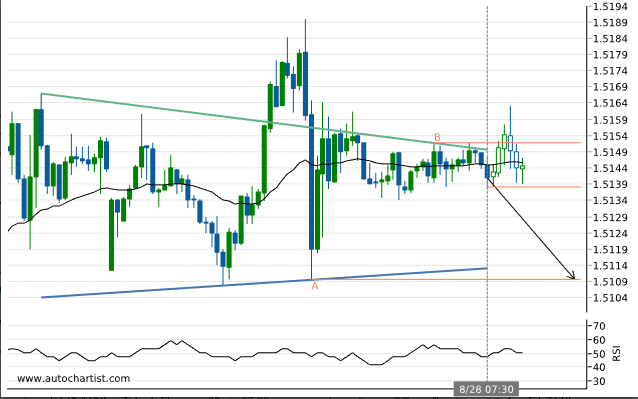Click the RSI 50 level label
Image resolution: width=638 pixels, height=399 pixels.
coord(599,354)
